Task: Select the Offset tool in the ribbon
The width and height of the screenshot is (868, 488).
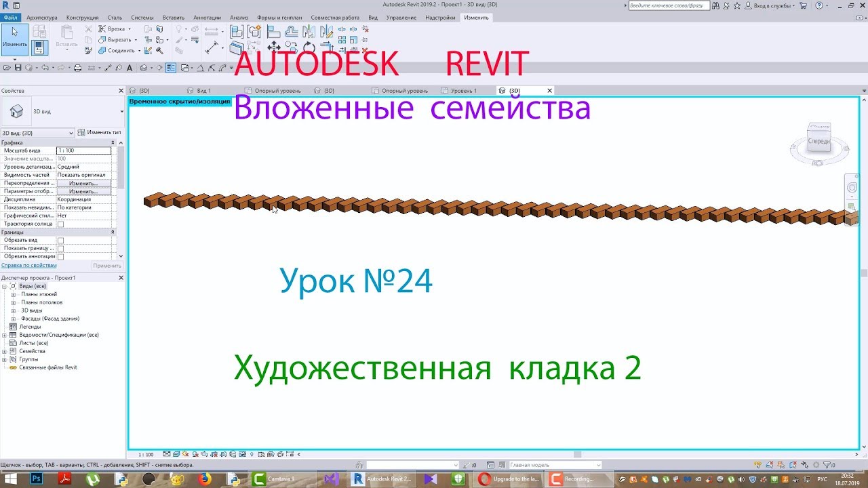Action: 291,31
